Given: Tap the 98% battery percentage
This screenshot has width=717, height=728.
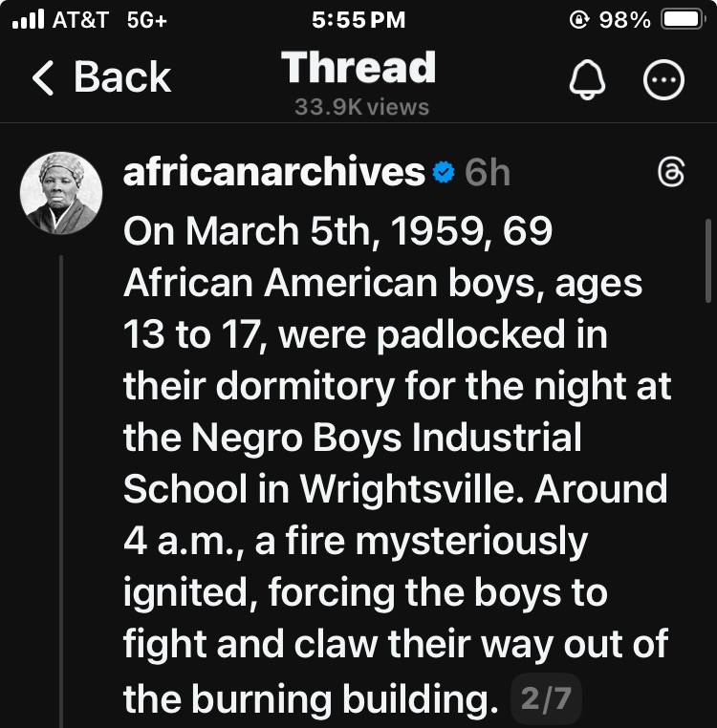Looking at the screenshot, I should click(x=624, y=19).
